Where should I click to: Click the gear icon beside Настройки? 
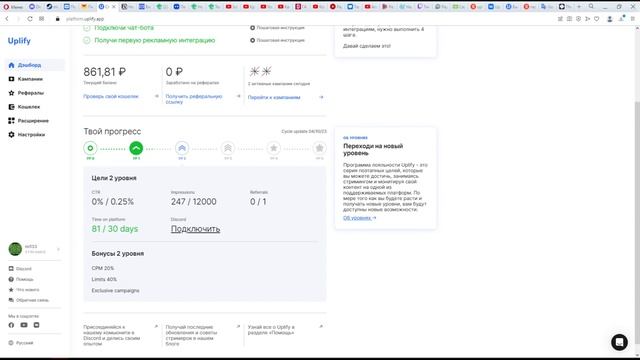coord(11,134)
